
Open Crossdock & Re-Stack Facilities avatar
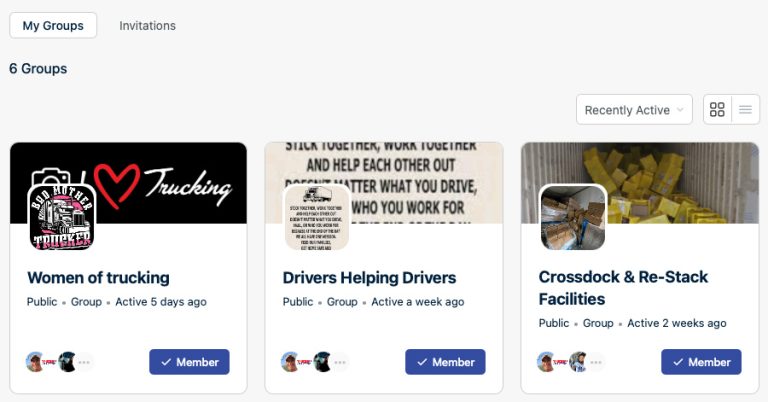(573, 217)
